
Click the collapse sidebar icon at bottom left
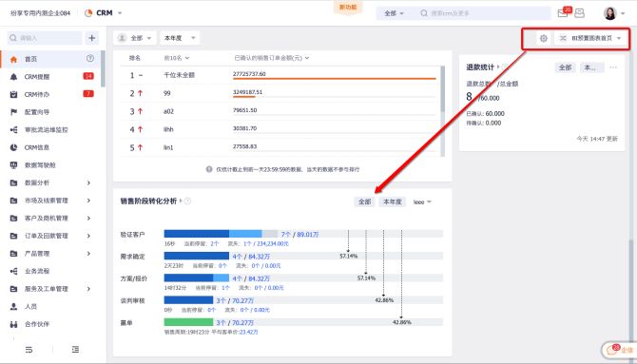(x=29, y=350)
